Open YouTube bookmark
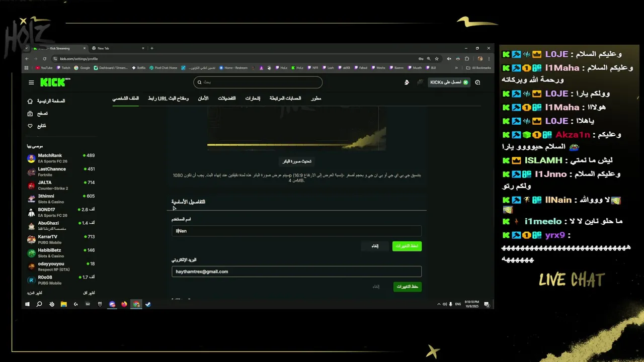This screenshot has height=362, width=644. [x=44, y=68]
